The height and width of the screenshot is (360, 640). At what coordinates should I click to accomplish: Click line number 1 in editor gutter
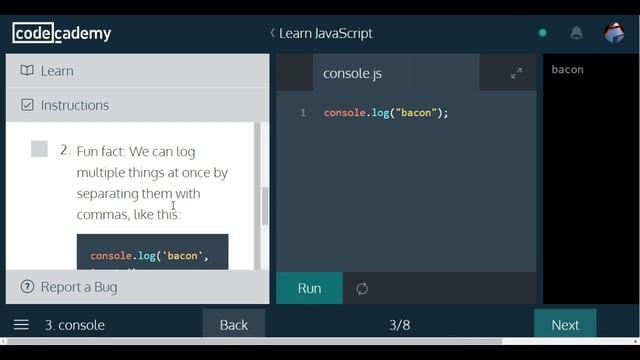pyautogui.click(x=303, y=113)
